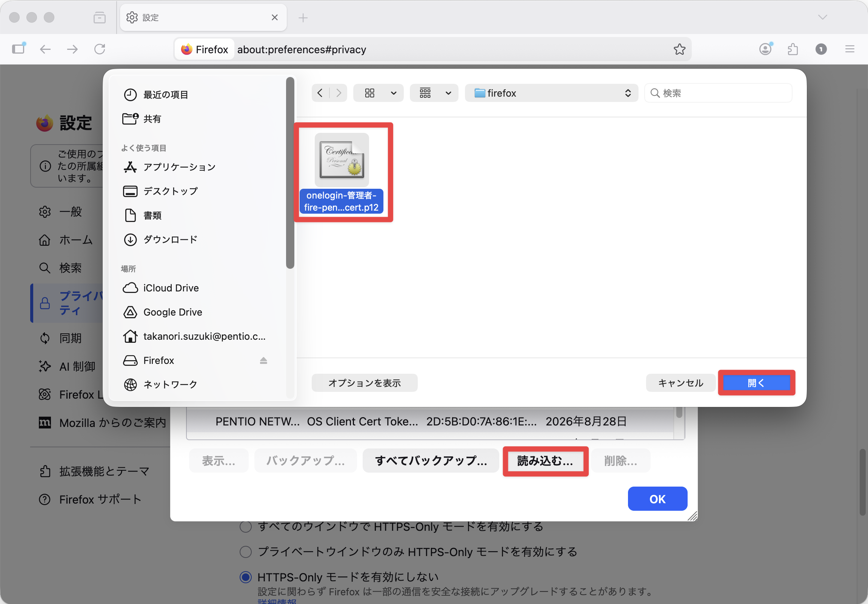Open 一般 settings category
The height and width of the screenshot is (604, 868).
tap(60, 212)
